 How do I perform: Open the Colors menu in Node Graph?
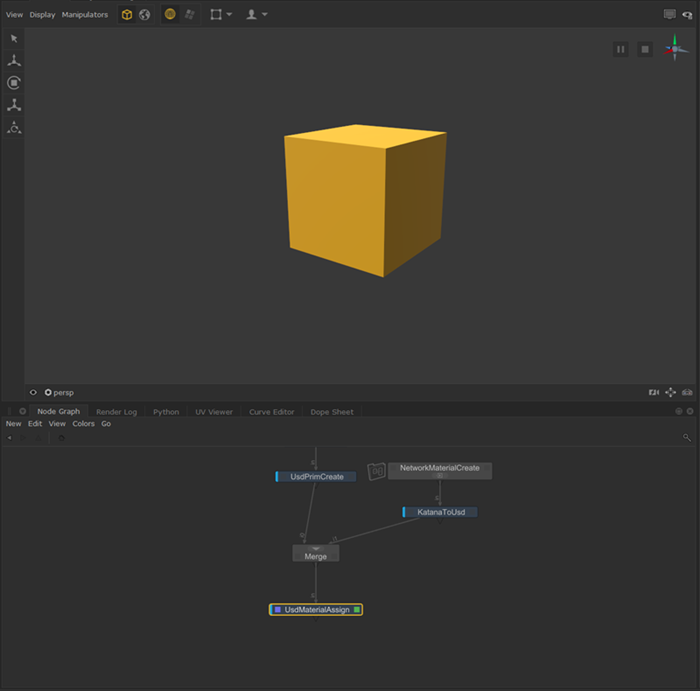click(x=83, y=424)
